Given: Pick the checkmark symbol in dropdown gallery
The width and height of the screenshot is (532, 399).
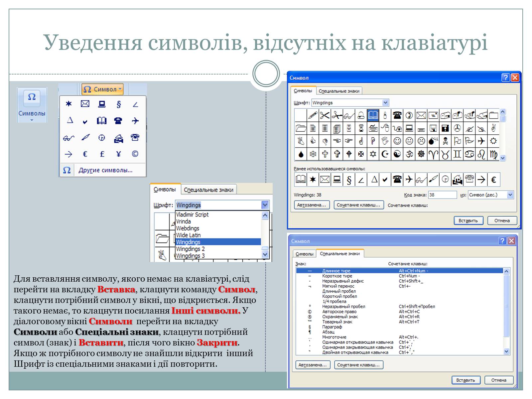Looking at the screenshot, I should pos(85,121).
